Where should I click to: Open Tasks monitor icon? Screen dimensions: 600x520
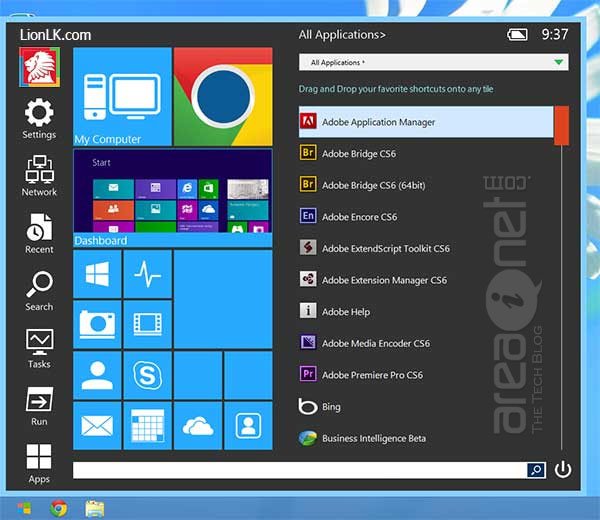pos(39,348)
